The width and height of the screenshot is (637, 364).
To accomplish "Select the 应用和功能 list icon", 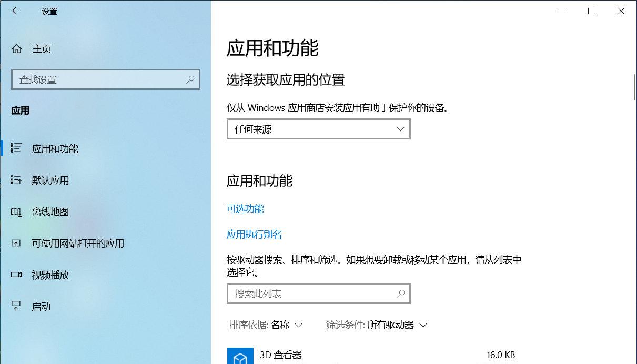I will [16, 148].
